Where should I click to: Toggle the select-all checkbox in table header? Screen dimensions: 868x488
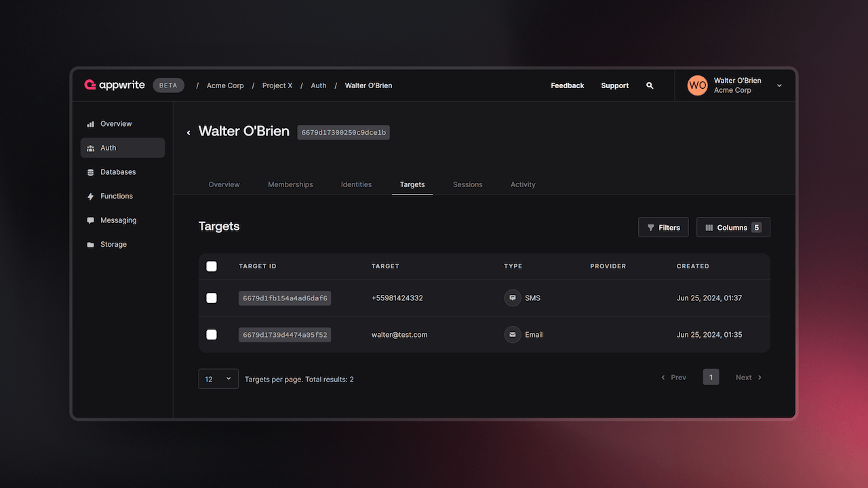click(x=212, y=266)
